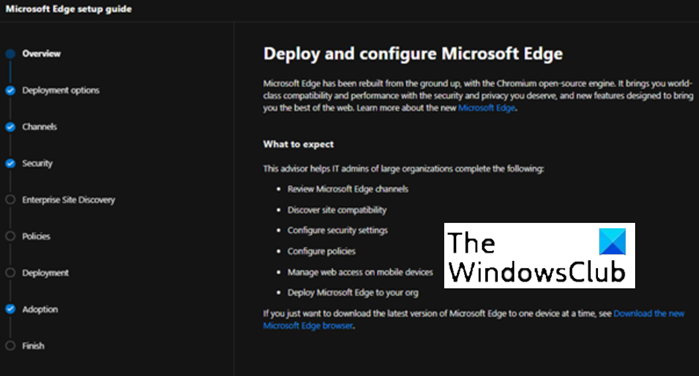Open the Security step
Screen dimensions: 699x376
click(37, 163)
